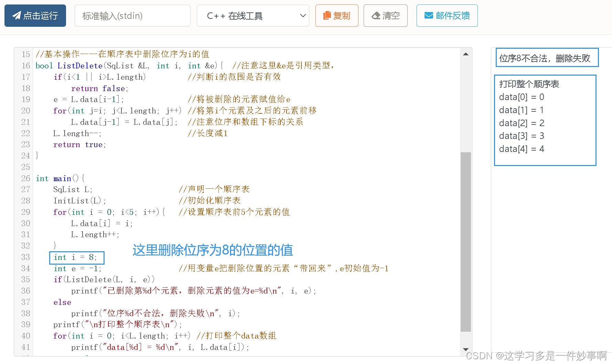Viewport: 612px width, 364px height.
Task: Click 'L.data[i] = i;' on line 30
Action: point(102,223)
